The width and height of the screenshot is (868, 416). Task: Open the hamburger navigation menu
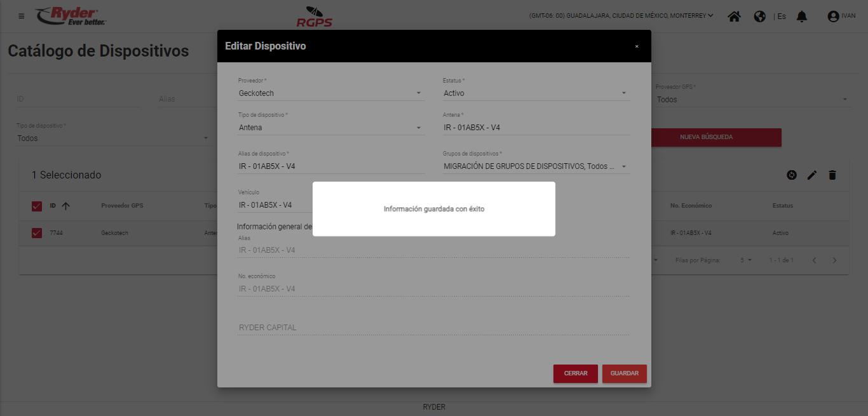click(22, 16)
